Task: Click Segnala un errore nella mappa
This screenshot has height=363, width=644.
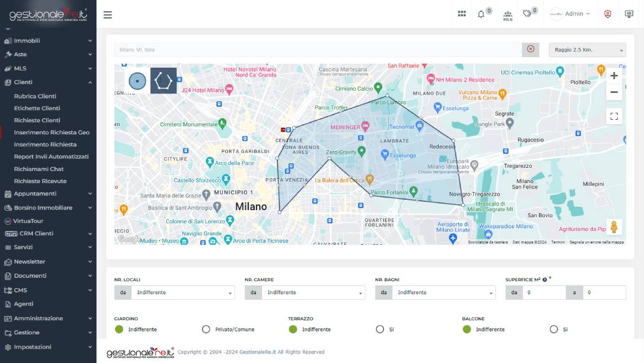Action: pos(596,242)
